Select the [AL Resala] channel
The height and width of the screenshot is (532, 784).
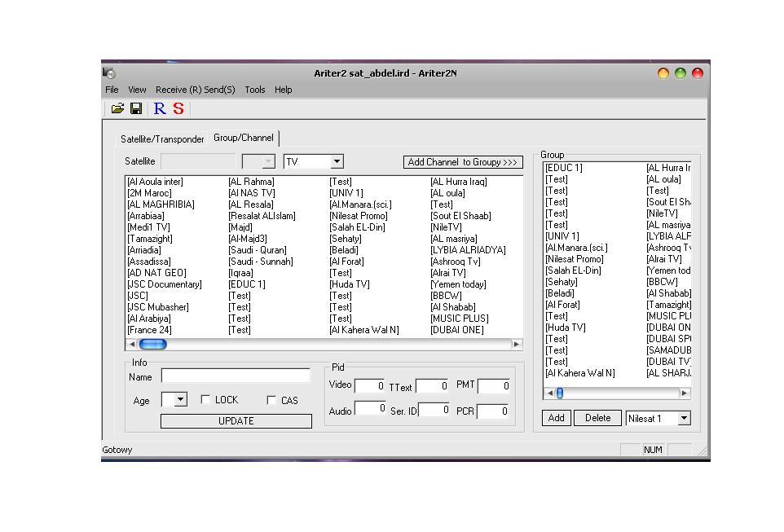click(x=251, y=204)
